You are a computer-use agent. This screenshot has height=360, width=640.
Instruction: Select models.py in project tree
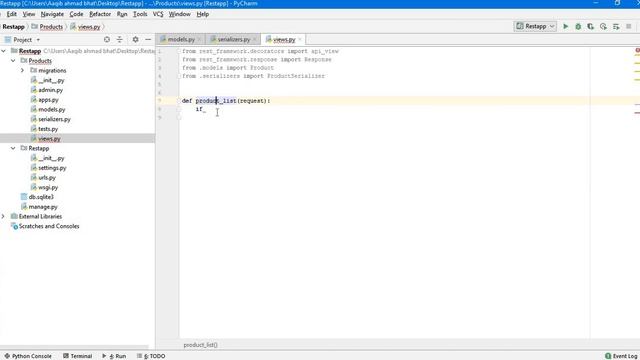[x=51, y=109]
